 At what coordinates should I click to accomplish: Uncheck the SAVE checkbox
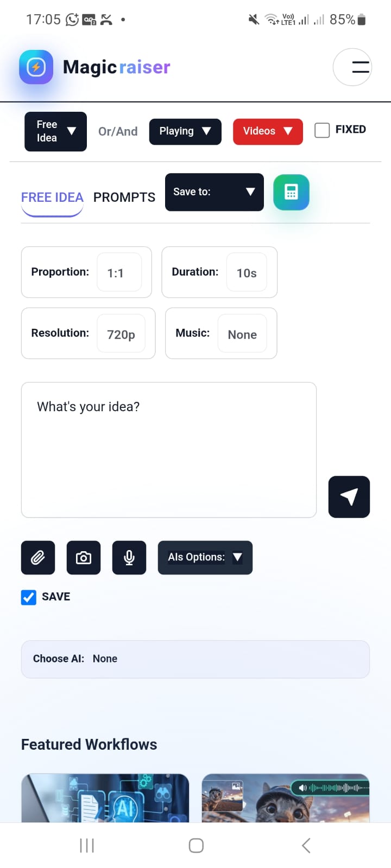[29, 597]
